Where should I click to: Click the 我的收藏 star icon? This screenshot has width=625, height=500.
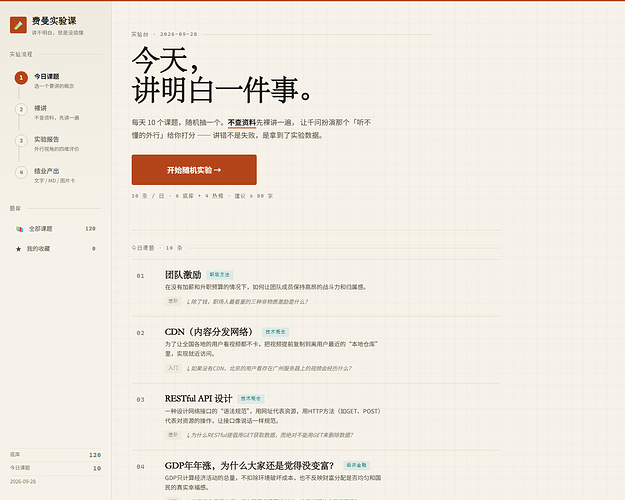18,249
